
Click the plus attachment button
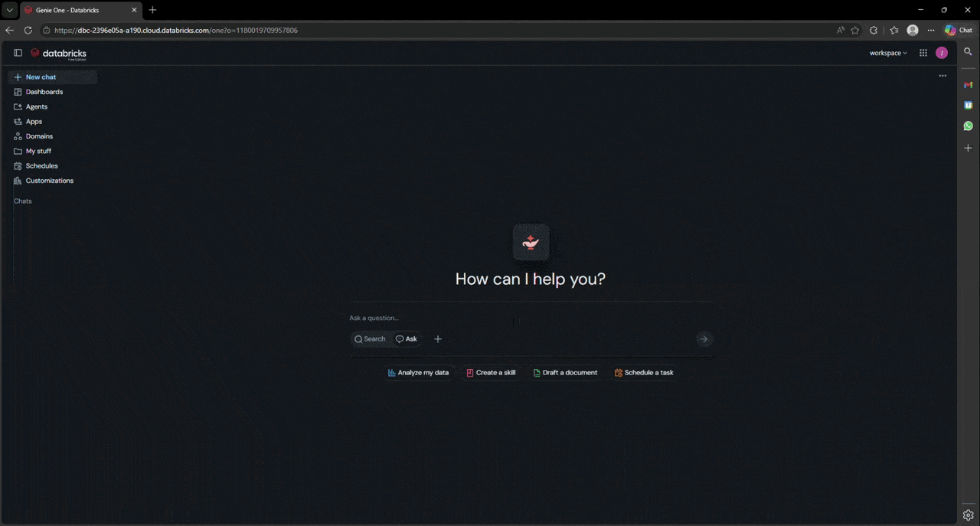pos(438,339)
